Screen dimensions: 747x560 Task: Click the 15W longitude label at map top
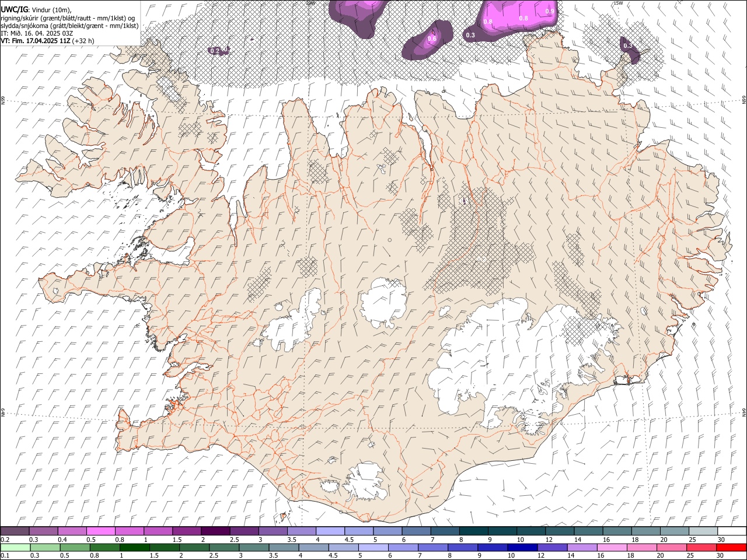pos(618,3)
